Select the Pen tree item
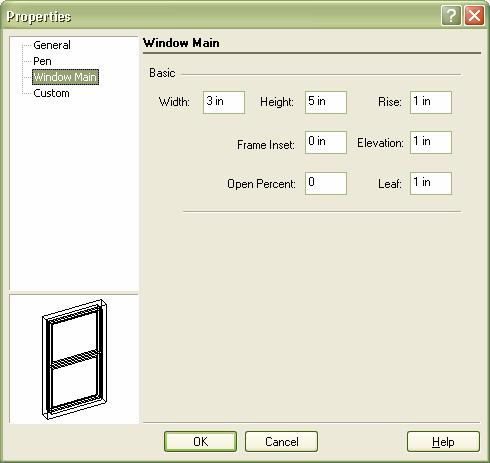The image size is (490, 463). coord(42,61)
